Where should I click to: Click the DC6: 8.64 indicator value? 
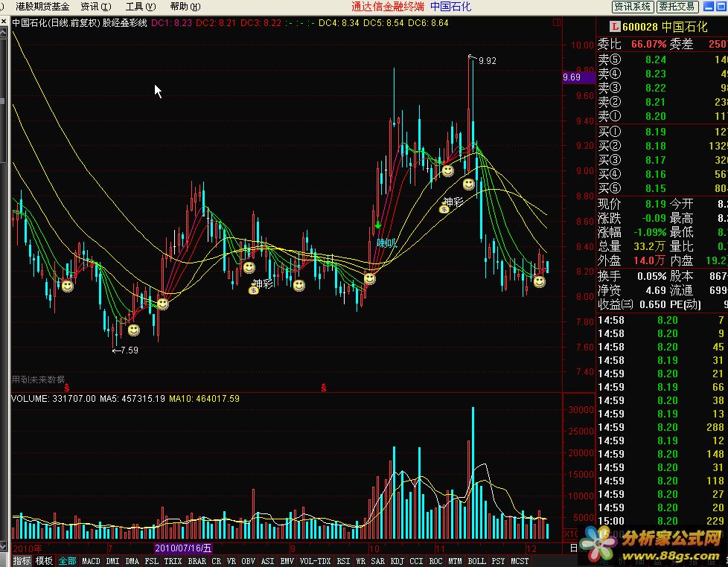[428, 23]
